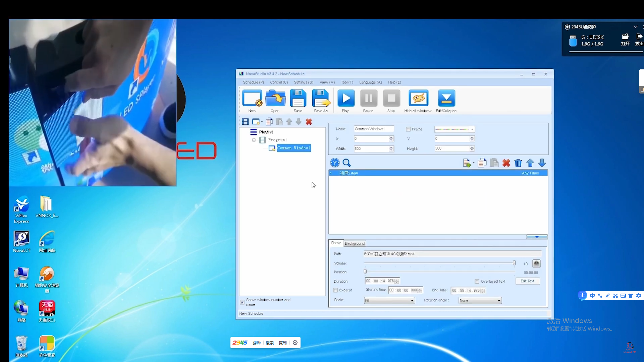Open NovaLCT desktop shortcut
The image size is (644, 362).
coord(21,242)
